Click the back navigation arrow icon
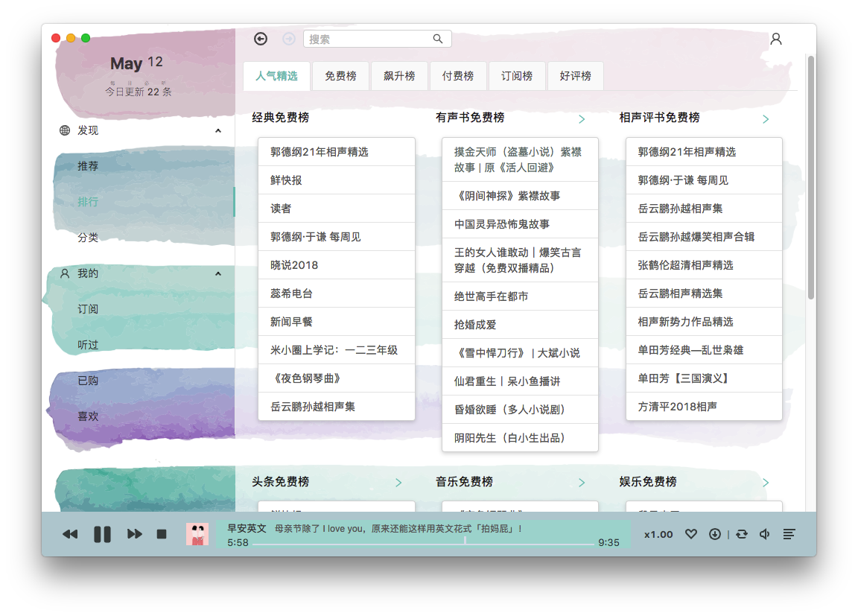858x616 pixels. (261, 39)
